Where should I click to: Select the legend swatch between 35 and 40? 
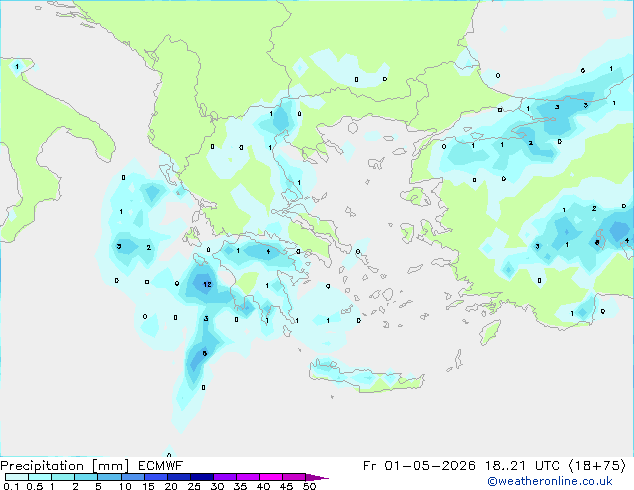(248, 477)
